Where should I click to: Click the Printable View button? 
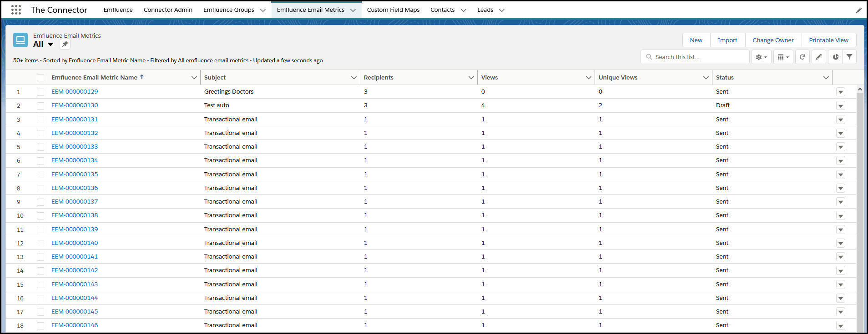tap(828, 40)
